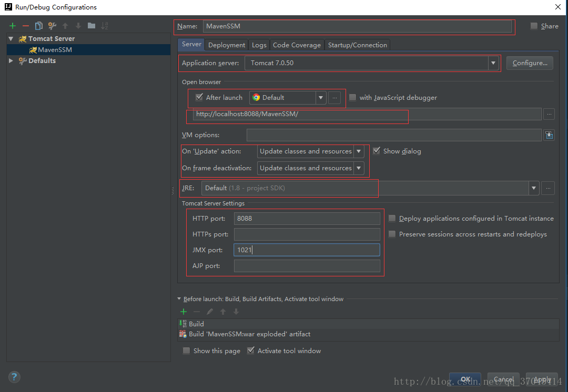This screenshot has width=568, height=392.
Task: Collapse the Tomcat Server tree node
Action: click(x=11, y=39)
